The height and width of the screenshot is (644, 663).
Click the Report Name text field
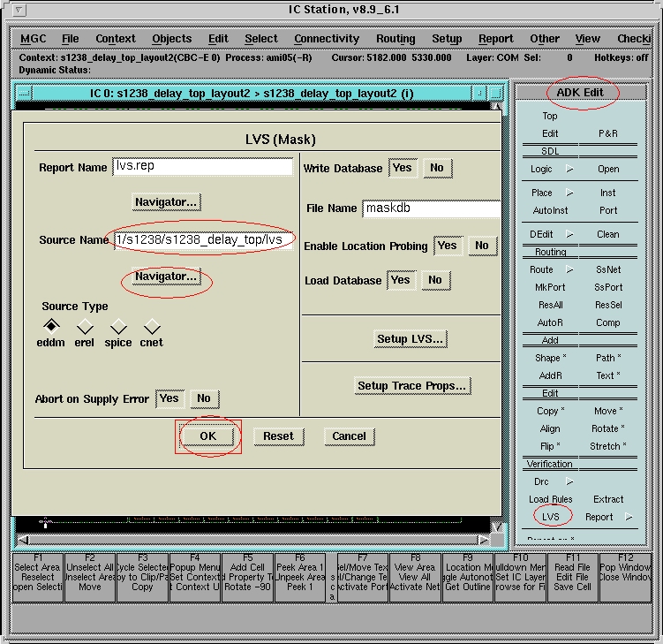tap(203, 167)
